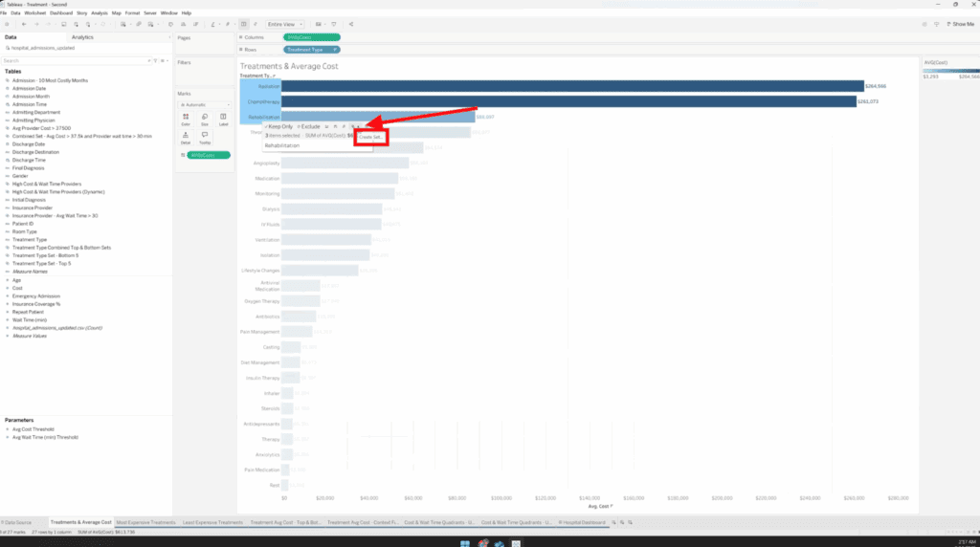
Task: Open the Color marks card
Action: 186,120
